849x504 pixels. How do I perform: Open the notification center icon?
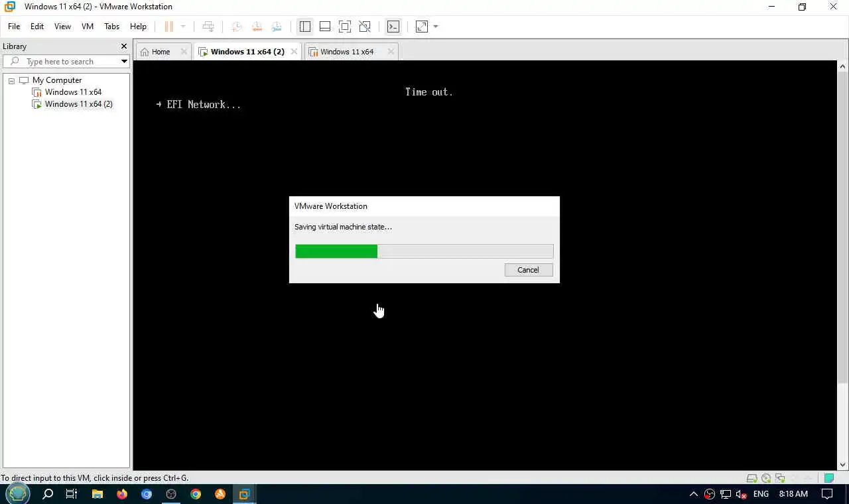827,494
